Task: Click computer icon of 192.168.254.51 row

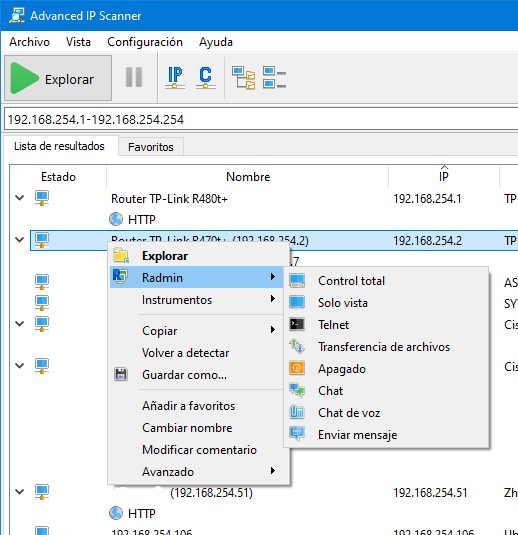Action: click(42, 492)
